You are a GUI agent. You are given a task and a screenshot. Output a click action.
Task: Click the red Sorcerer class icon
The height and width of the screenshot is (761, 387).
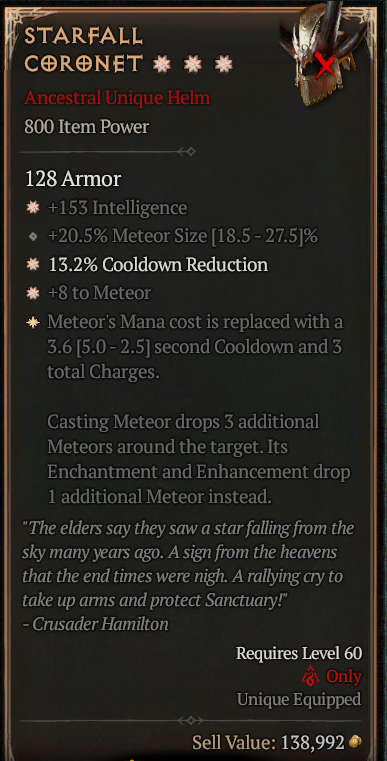click(x=310, y=676)
